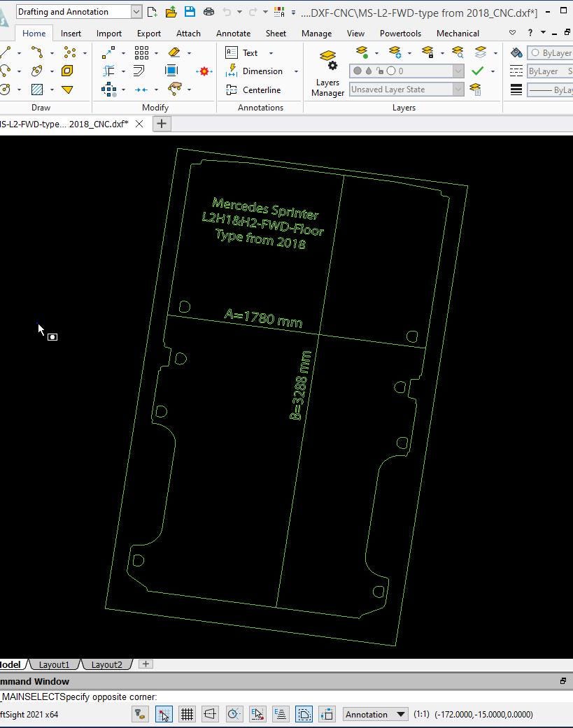Select the Point draw tool
573x728 pixels.
[x=70, y=52]
